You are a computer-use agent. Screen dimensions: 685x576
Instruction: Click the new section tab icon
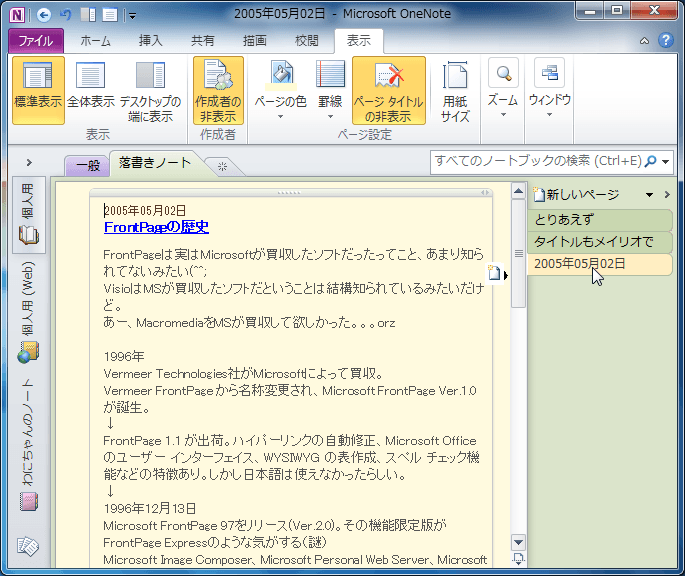point(222,165)
